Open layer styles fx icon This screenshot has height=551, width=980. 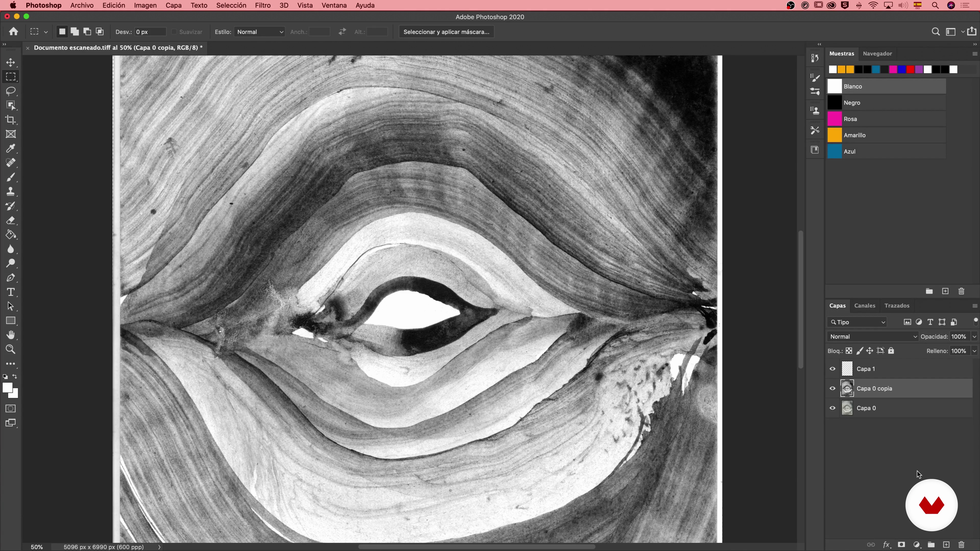[887, 545]
